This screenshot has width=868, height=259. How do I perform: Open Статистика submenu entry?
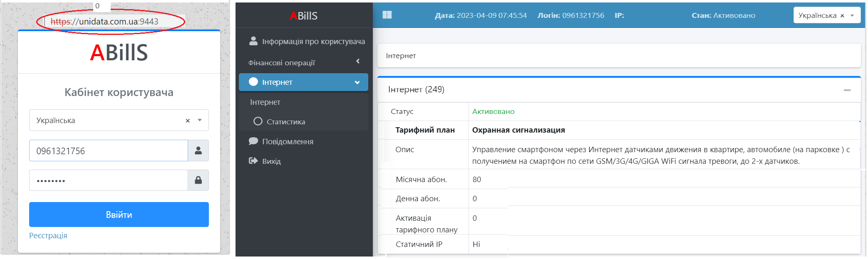(303, 121)
